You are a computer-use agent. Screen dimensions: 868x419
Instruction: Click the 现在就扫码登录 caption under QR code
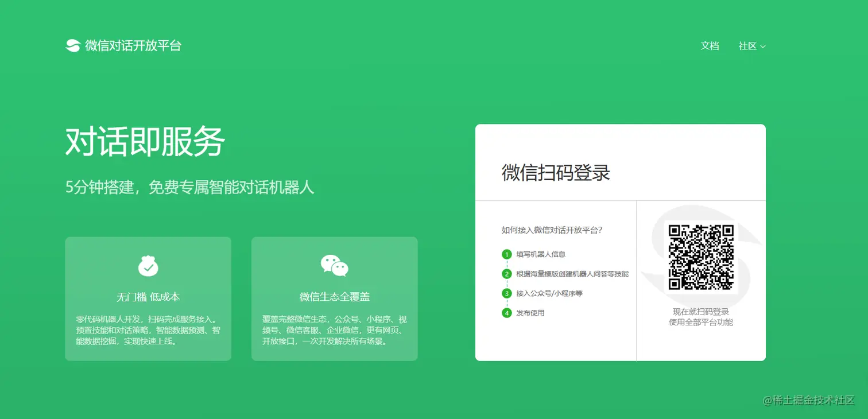coord(701,312)
